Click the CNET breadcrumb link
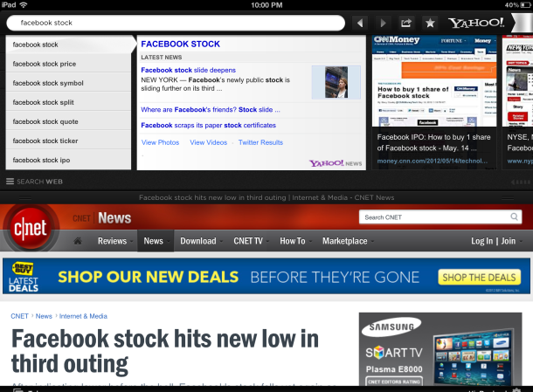The height and width of the screenshot is (392, 533). [19, 316]
